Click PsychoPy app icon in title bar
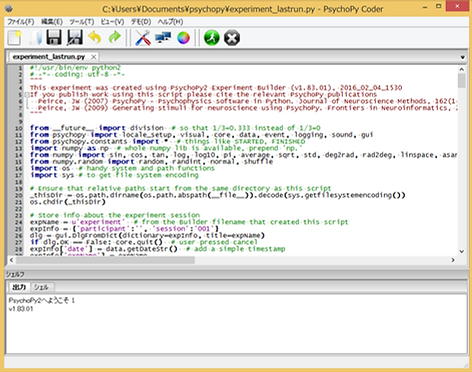Image resolution: width=472 pixels, height=372 pixels. (9, 8)
